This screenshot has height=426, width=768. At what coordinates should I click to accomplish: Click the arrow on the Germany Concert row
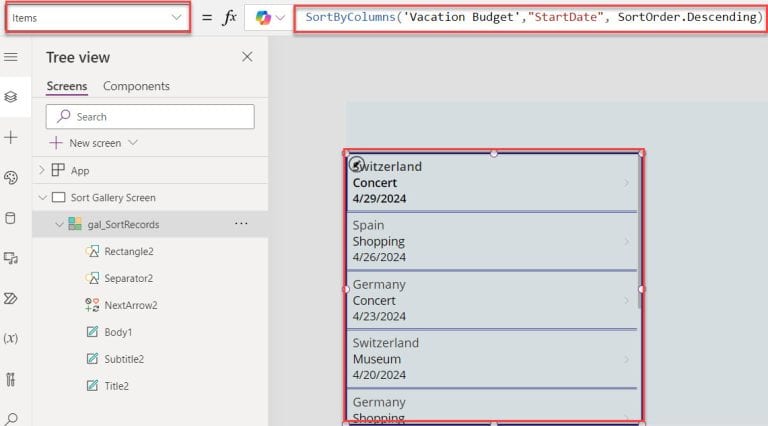(x=626, y=301)
